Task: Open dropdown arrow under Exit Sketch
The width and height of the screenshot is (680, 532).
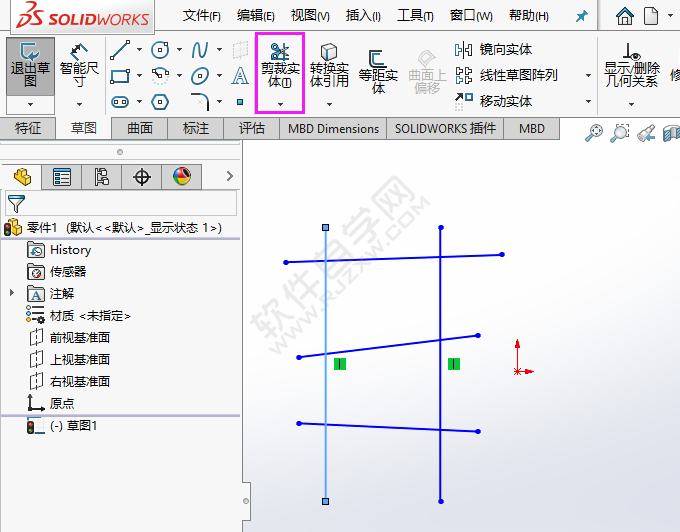Action: pyautogui.click(x=30, y=104)
